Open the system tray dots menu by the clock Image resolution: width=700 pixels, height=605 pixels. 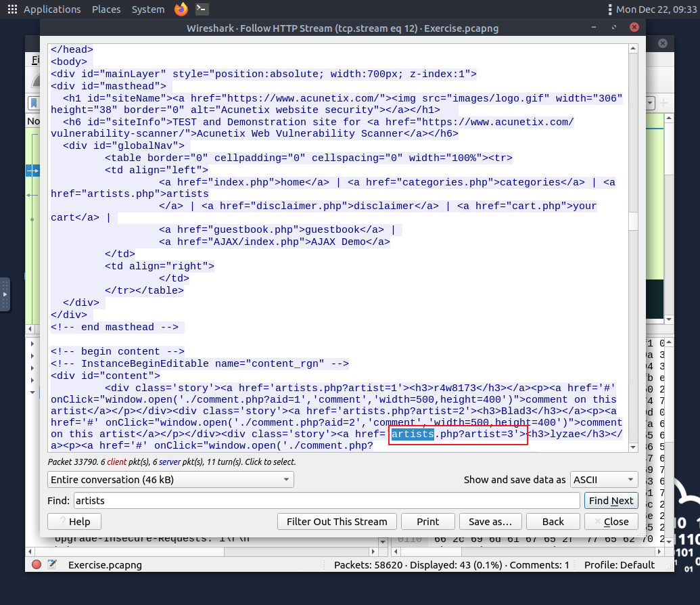(610, 9)
